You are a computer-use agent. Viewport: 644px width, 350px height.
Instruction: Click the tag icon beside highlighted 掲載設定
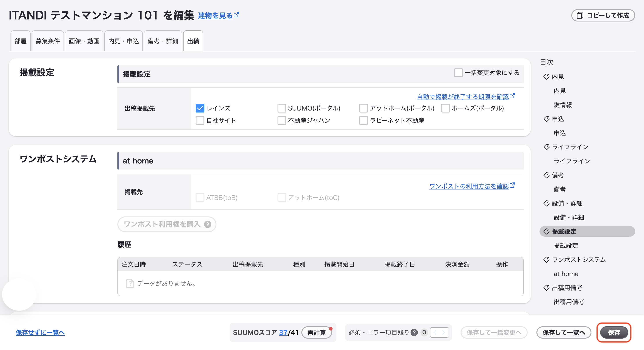coord(546,232)
